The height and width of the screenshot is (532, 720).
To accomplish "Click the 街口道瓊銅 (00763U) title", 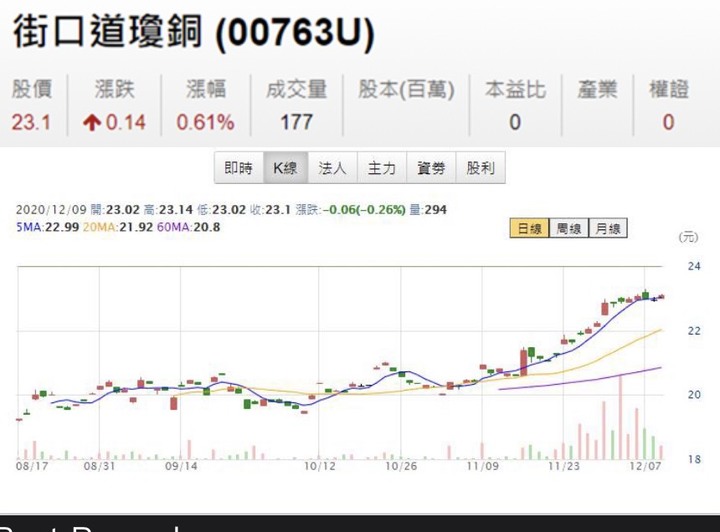I will click(x=194, y=32).
